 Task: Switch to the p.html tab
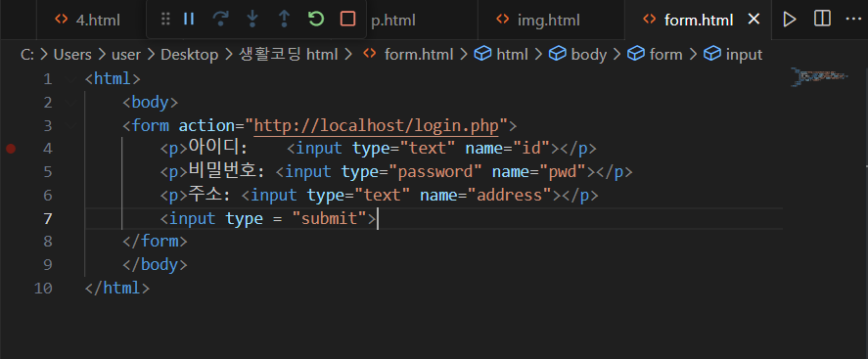pyautogui.click(x=393, y=21)
